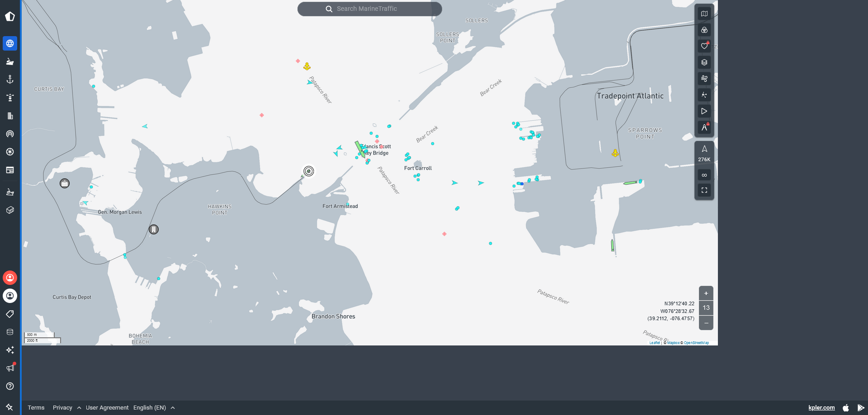Select the building marker near Hawkins Point

154,229
